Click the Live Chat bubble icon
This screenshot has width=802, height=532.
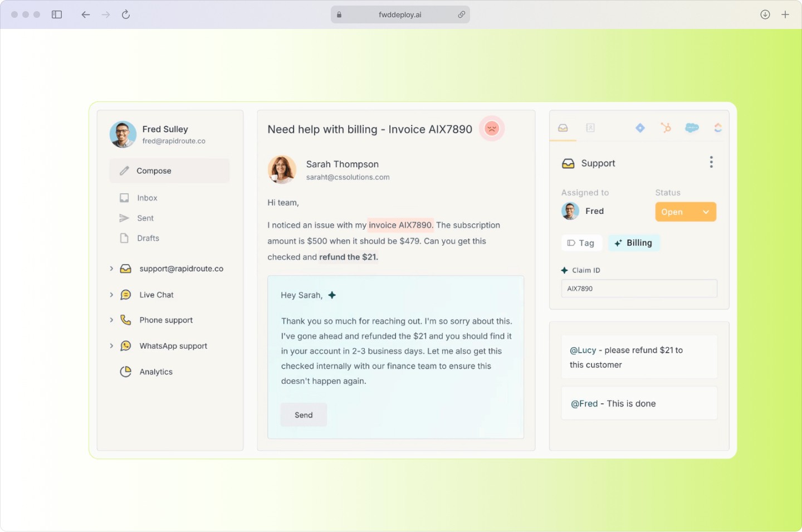point(126,295)
